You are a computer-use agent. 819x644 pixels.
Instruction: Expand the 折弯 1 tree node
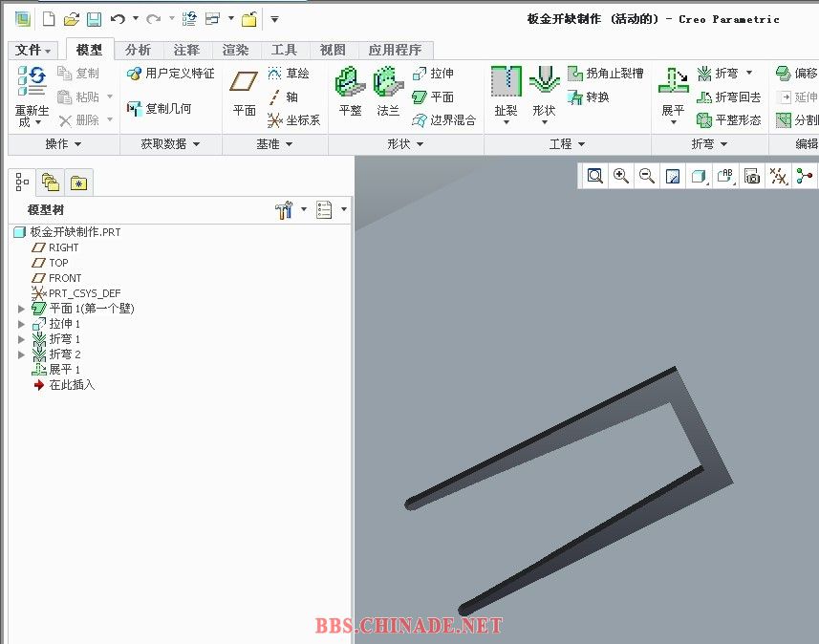point(21,339)
